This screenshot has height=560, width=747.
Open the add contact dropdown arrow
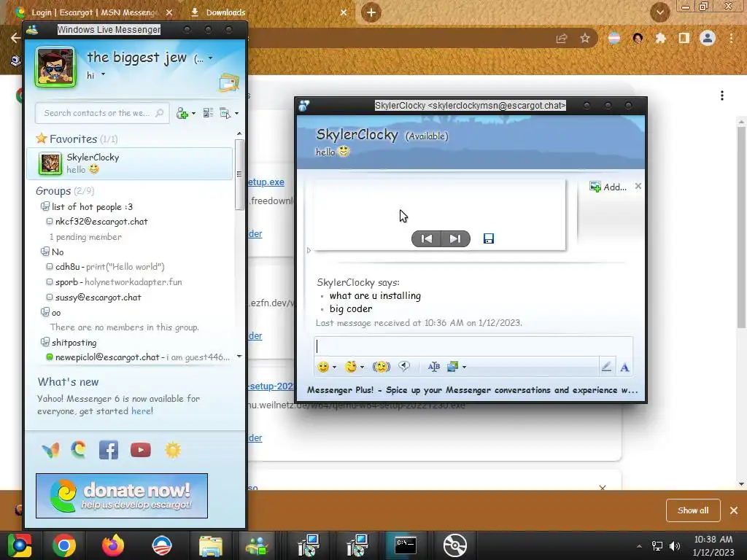tap(193, 113)
